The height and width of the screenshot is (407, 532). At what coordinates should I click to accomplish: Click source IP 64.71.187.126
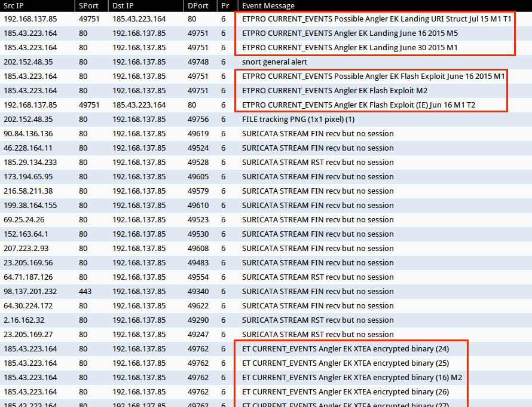(28, 277)
